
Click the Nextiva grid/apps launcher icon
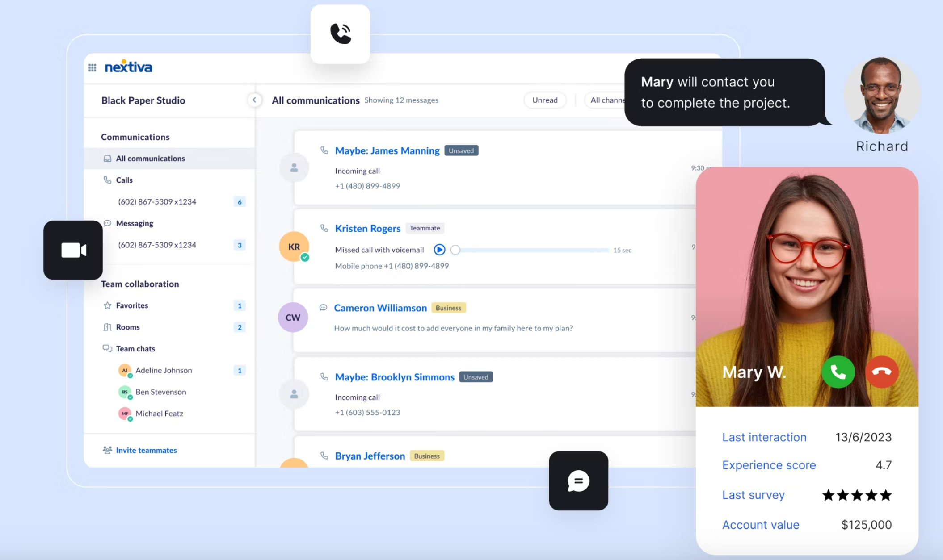click(92, 67)
